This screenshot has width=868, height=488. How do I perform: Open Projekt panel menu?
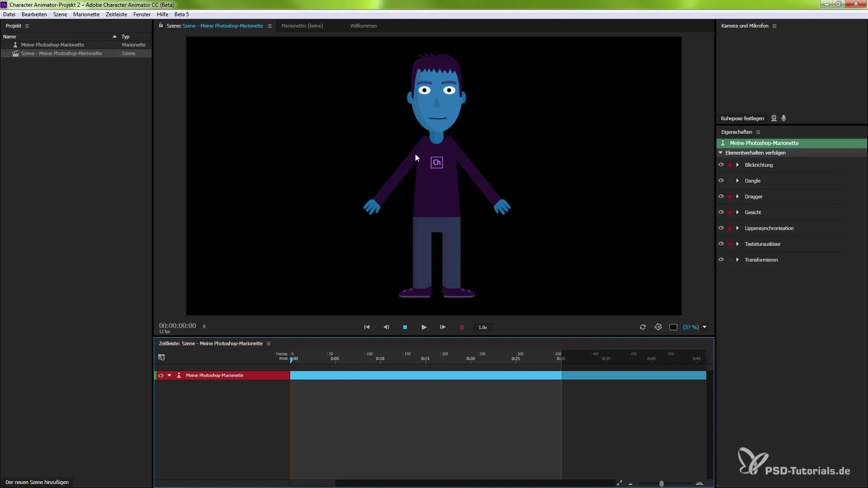[x=27, y=26]
